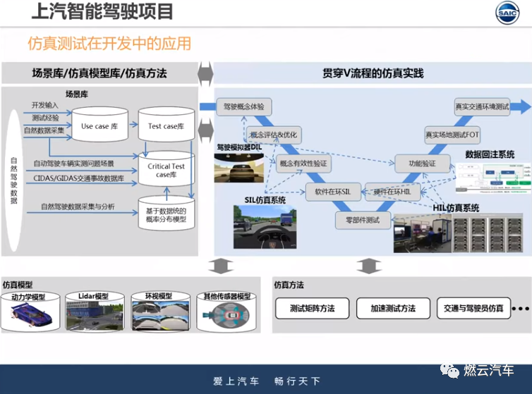Image resolution: width=532 pixels, height=394 pixels.
Task: Click the 交通与驾驶员仿真 button
Action: 473,308
